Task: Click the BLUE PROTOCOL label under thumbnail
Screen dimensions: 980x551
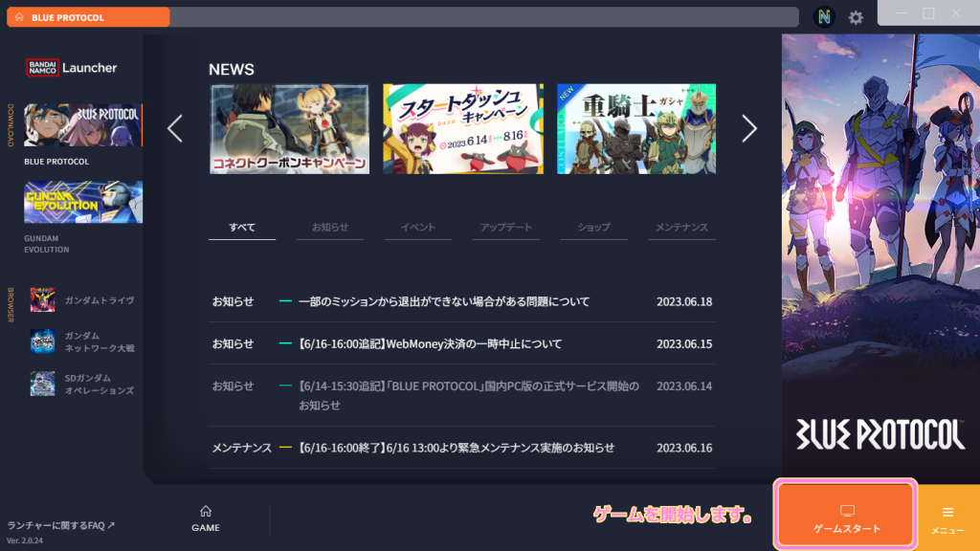Action: coord(56,161)
